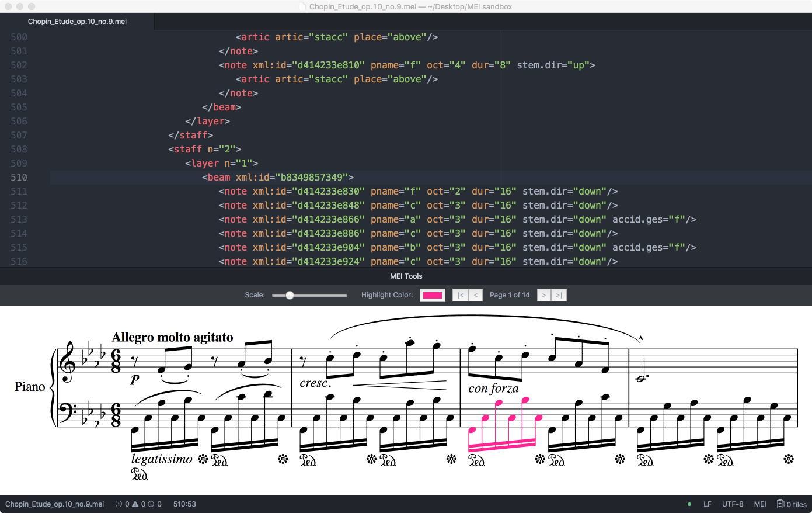This screenshot has height=513, width=812.
Task: Click the treble staff 6/8 time signature
Action: pos(116,362)
